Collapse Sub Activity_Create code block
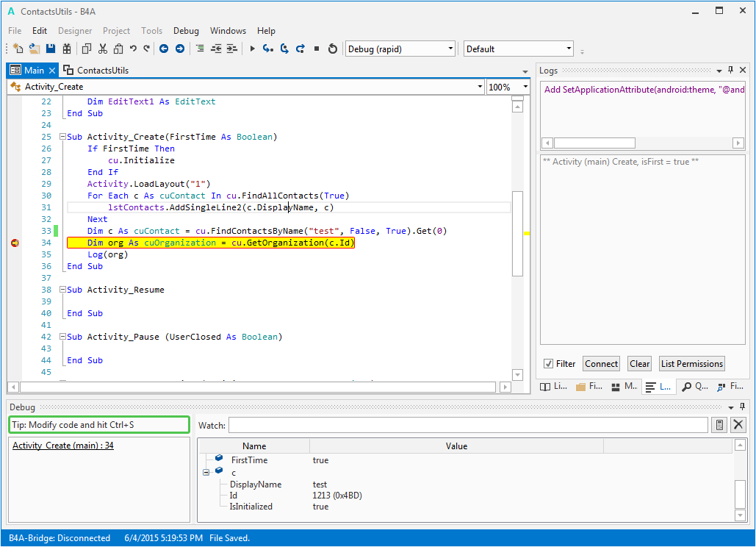Image resolution: width=756 pixels, height=547 pixels. coord(62,137)
